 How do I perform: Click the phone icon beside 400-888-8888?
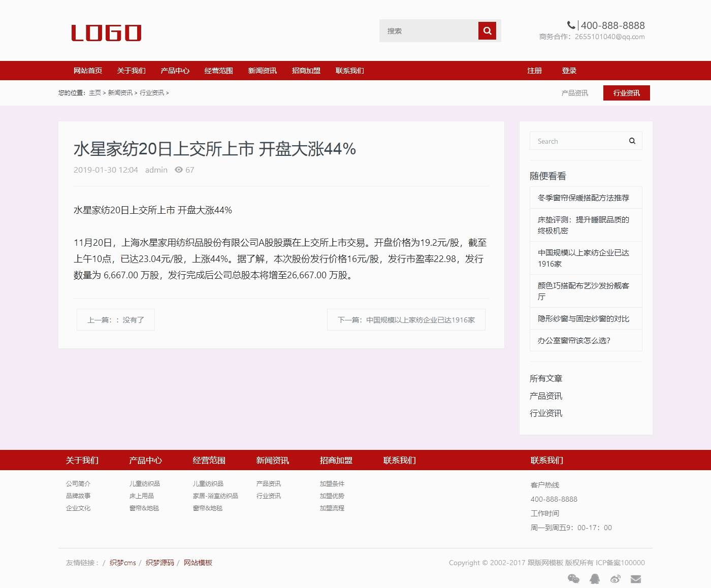(x=571, y=25)
